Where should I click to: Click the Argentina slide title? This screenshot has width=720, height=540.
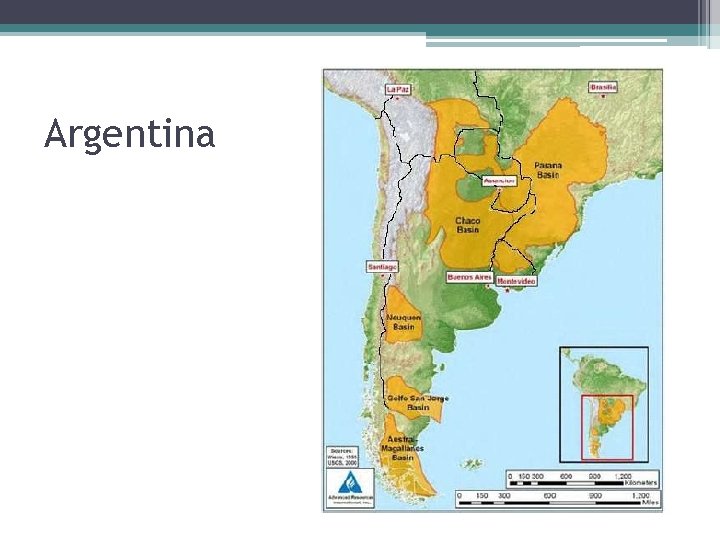[x=129, y=134]
